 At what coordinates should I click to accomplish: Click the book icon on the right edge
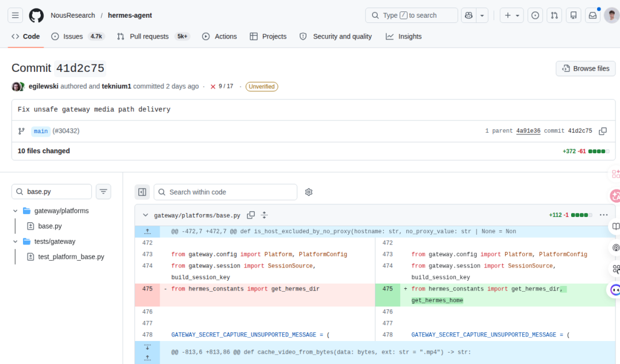point(615,226)
